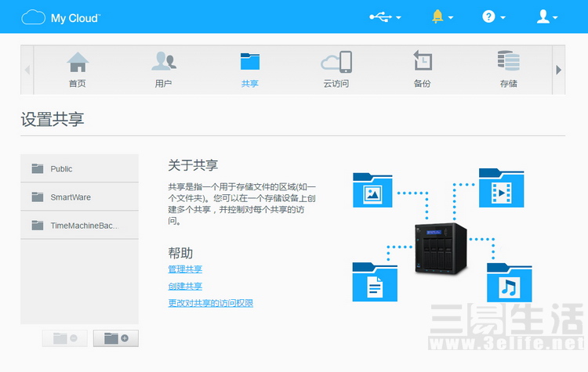Viewport: 588px width, 372px height.
Task: Click the 帮助 heading
Action: click(x=180, y=253)
